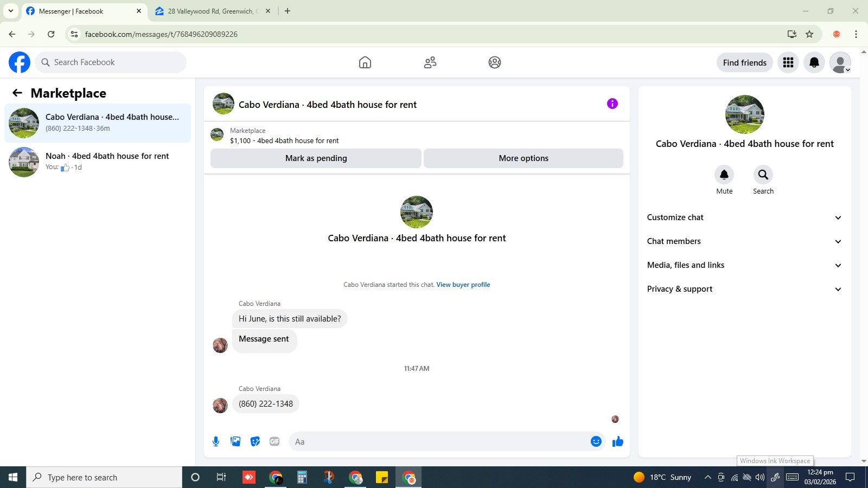The width and height of the screenshot is (868, 488).
Task: Search in conversation using the magnifier icon
Action: [763, 175]
